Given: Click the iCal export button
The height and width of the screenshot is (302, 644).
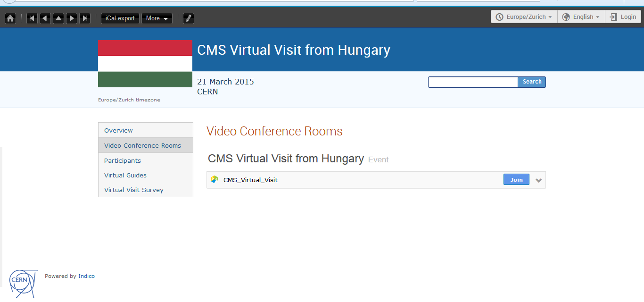Looking at the screenshot, I should pos(120,18).
